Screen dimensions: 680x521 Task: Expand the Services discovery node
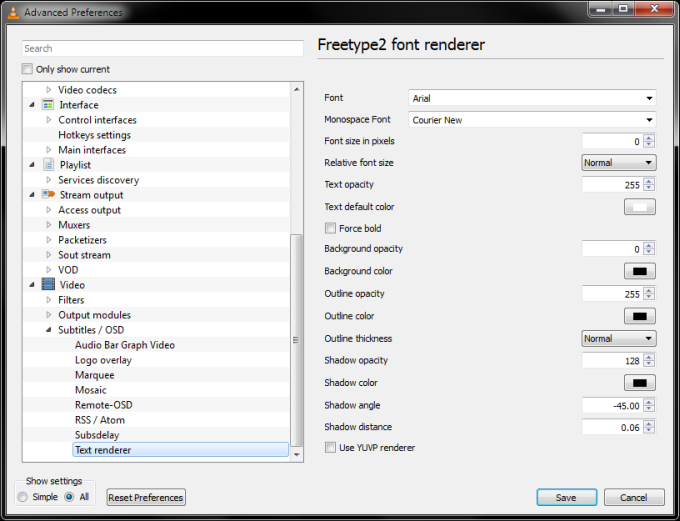pyautogui.click(x=49, y=180)
